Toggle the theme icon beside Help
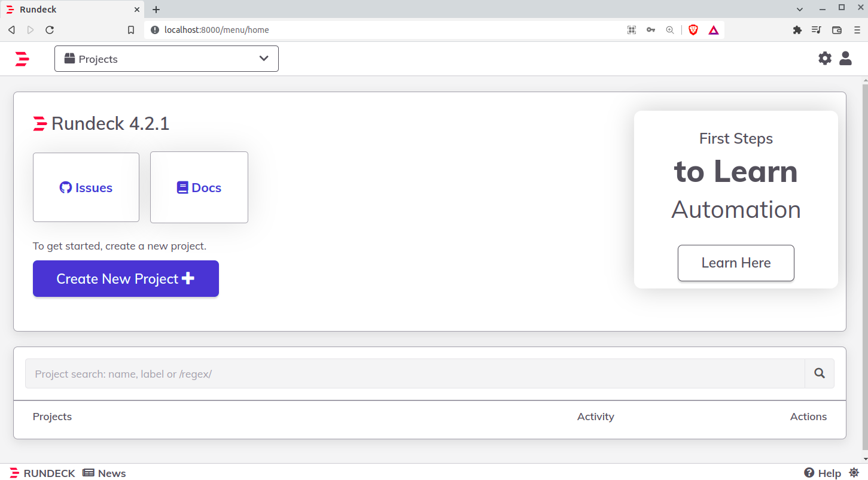This screenshot has height=480, width=868. coord(854,473)
